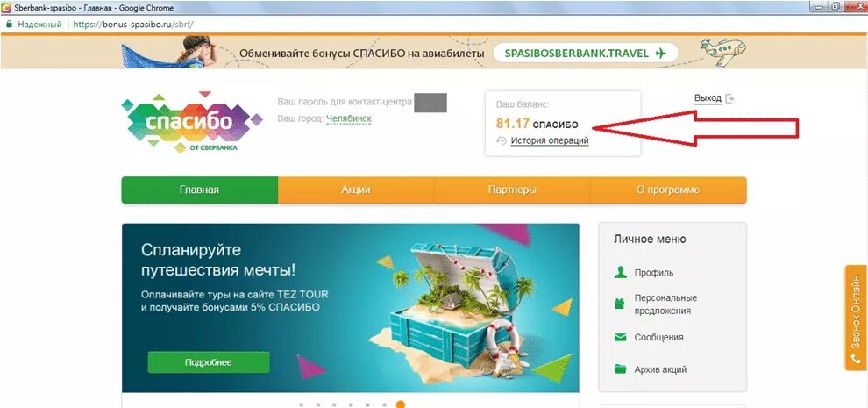Click the green secure padlock icon
This screenshot has height=408, width=868.
click(x=9, y=25)
